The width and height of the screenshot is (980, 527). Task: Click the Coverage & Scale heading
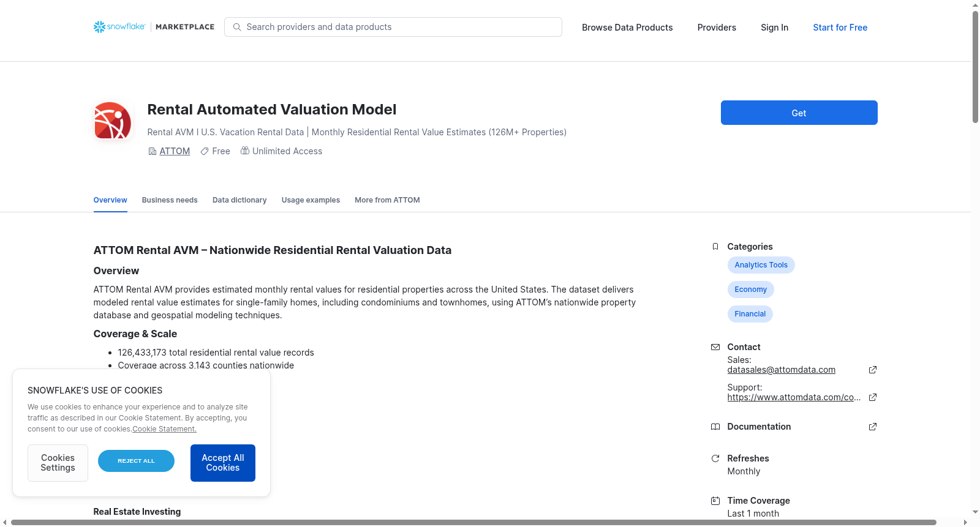click(135, 334)
